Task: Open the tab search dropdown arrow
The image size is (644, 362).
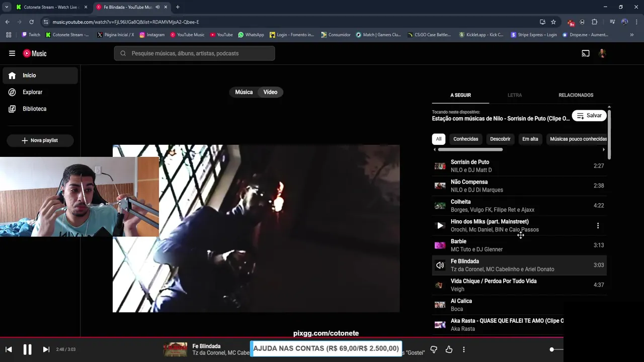Action: (6, 7)
